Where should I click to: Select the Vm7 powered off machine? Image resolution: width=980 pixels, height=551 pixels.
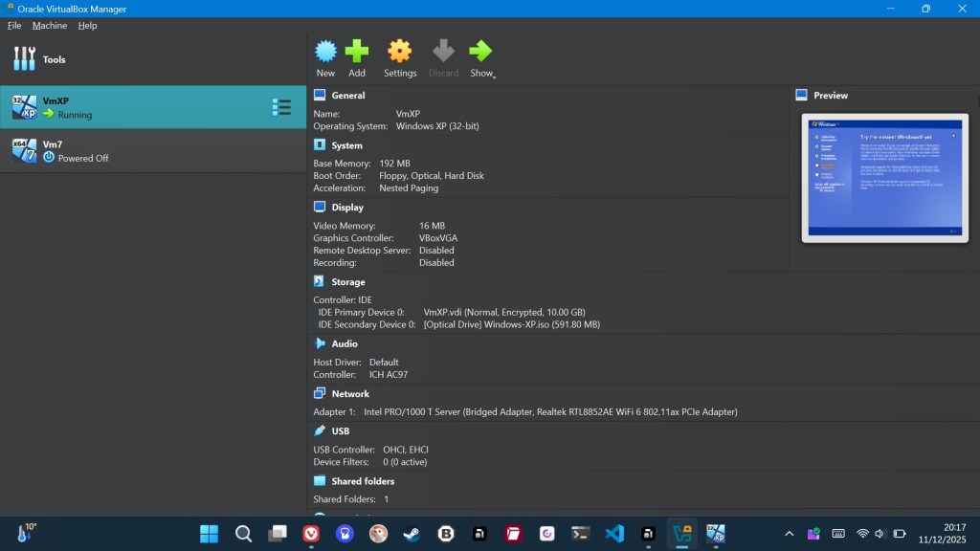point(153,151)
